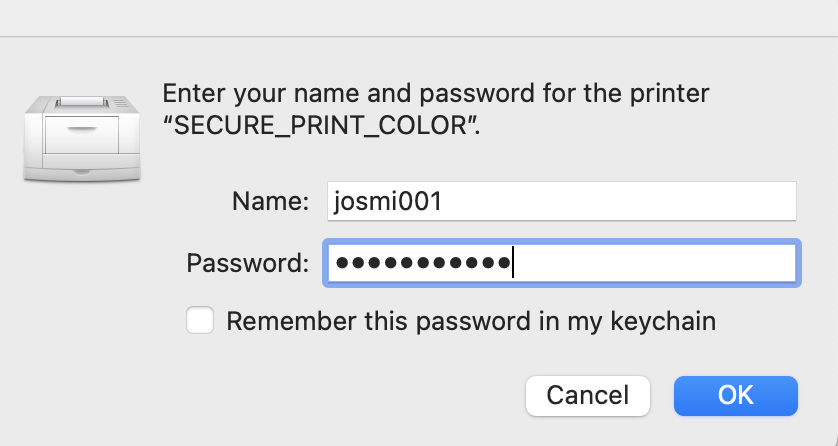
Task: Click inside the Password field
Action: coord(562,263)
